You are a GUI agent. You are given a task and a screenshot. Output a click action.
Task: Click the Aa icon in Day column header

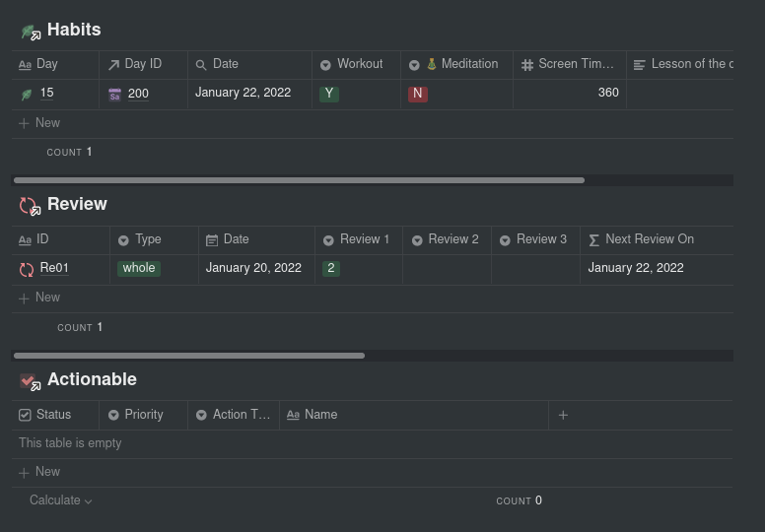click(x=25, y=65)
